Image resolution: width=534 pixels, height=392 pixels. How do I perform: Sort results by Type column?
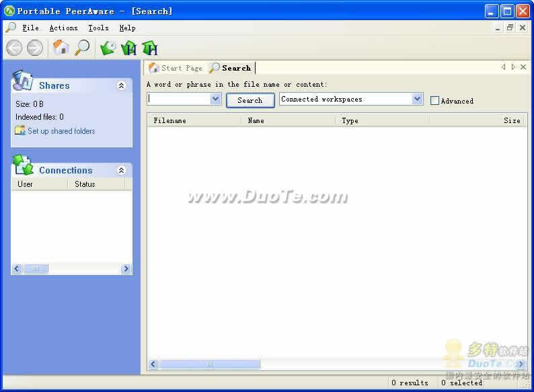382,120
